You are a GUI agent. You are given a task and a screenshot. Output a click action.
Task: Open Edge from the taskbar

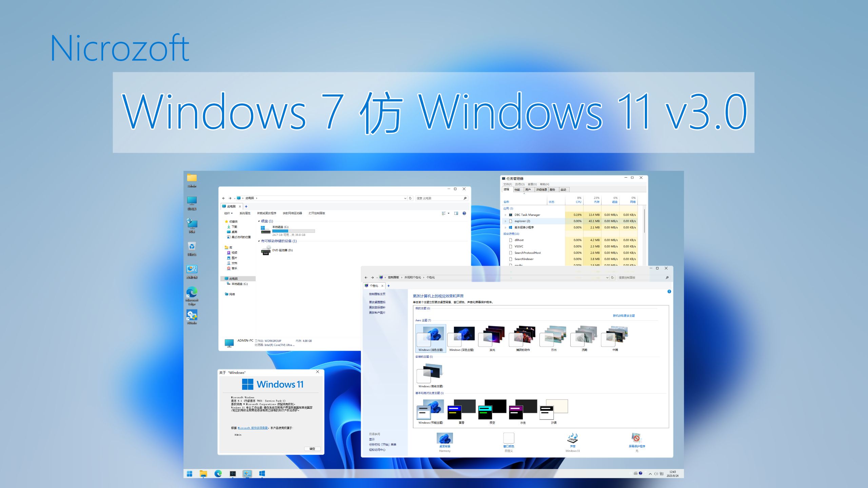218,473
